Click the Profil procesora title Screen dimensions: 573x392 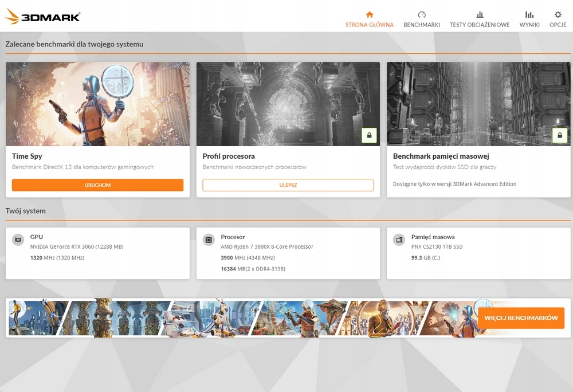[229, 156]
